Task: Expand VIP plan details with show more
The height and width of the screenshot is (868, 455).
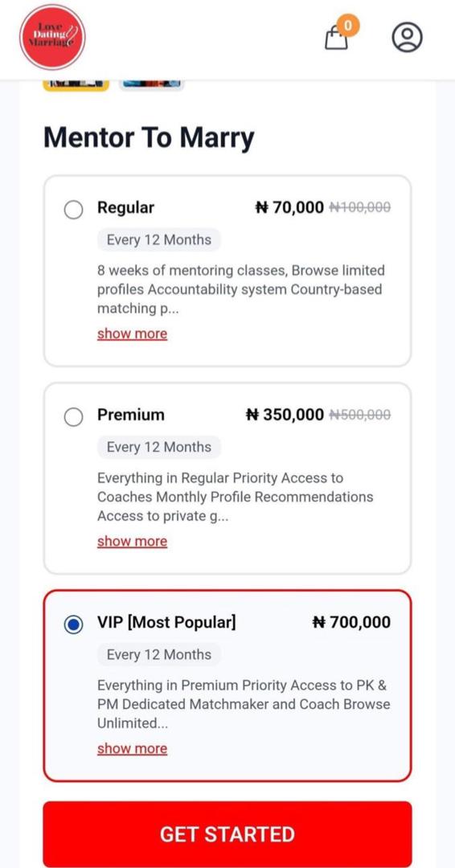Action: [x=133, y=748]
